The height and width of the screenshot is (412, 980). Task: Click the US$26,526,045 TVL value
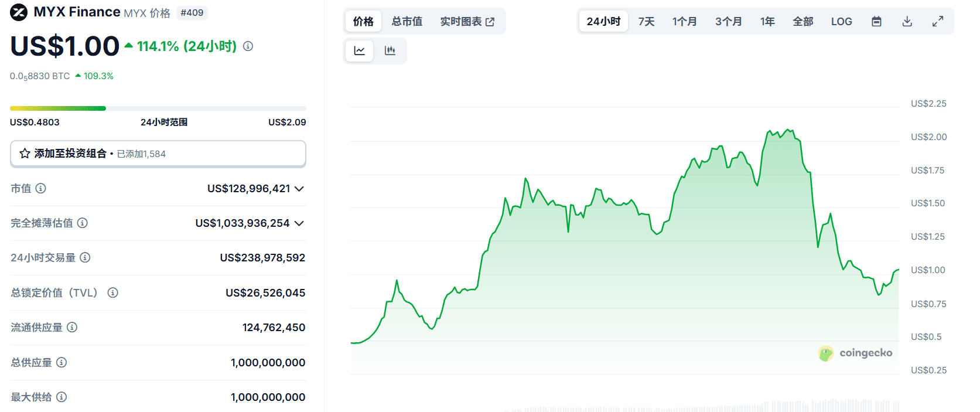point(265,293)
